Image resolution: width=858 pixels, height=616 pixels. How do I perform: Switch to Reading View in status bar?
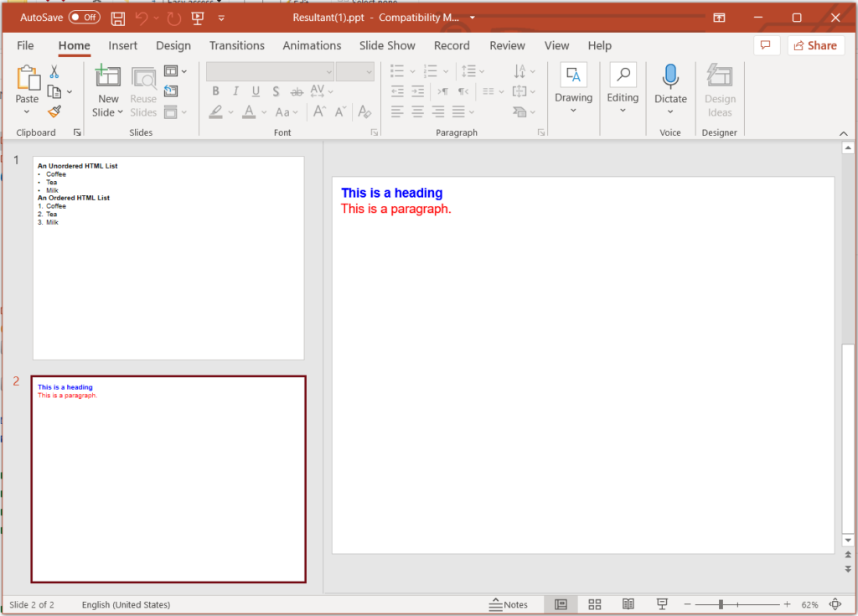point(628,604)
